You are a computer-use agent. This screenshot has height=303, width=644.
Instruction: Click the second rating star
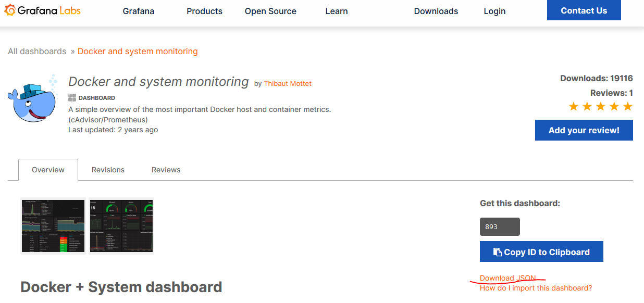[x=587, y=107]
